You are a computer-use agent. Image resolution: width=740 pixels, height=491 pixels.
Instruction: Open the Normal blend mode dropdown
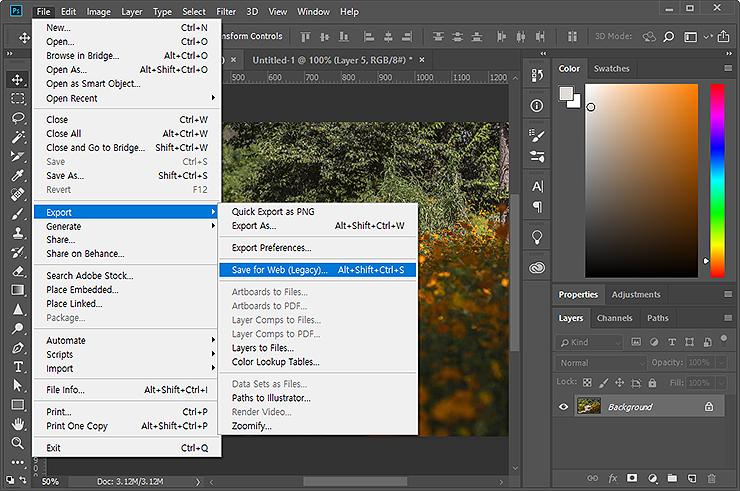pos(601,363)
